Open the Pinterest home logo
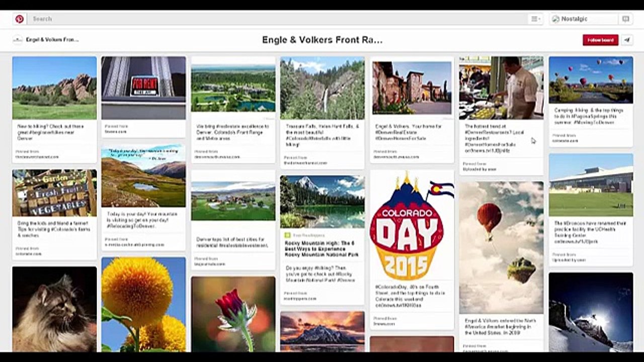The width and height of the screenshot is (644, 362). pyautogui.click(x=19, y=19)
